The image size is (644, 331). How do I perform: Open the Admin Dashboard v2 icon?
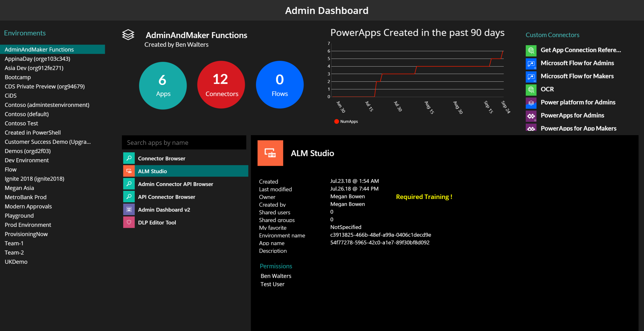coord(129,209)
